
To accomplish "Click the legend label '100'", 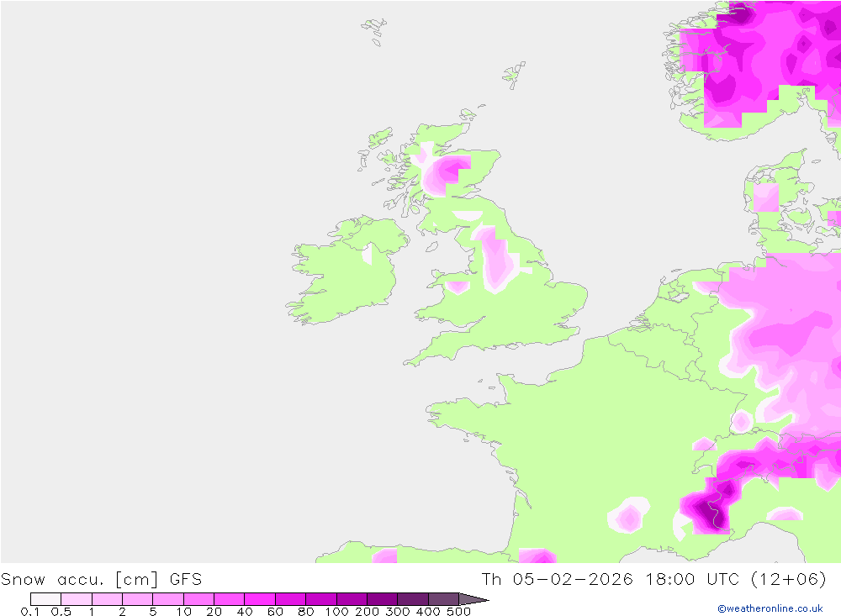I will 336,611.
